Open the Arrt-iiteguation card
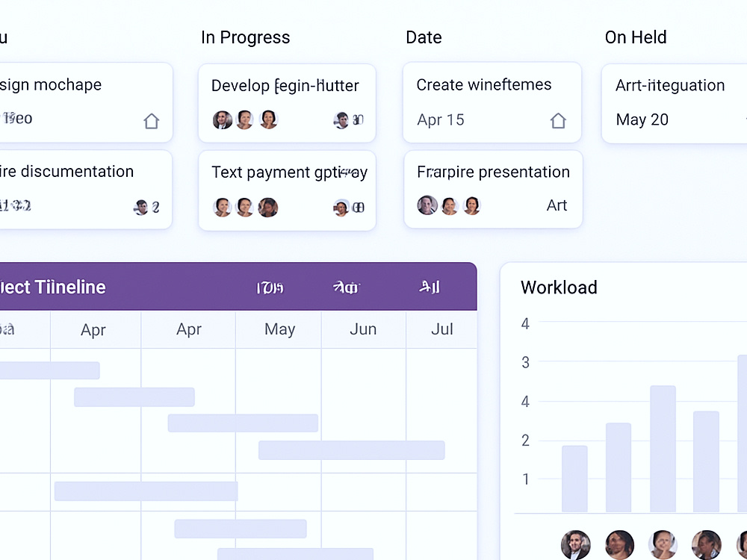This screenshot has width=747, height=560. click(674, 103)
